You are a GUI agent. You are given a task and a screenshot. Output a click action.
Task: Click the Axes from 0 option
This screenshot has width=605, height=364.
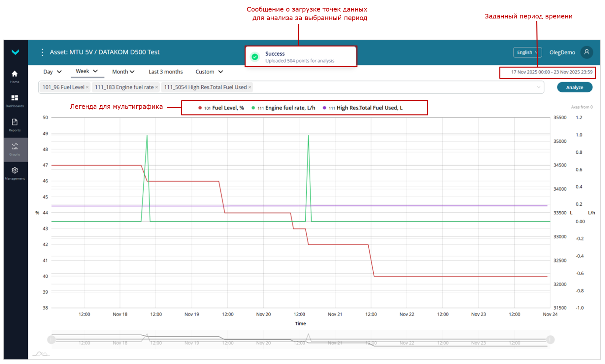pos(582,107)
